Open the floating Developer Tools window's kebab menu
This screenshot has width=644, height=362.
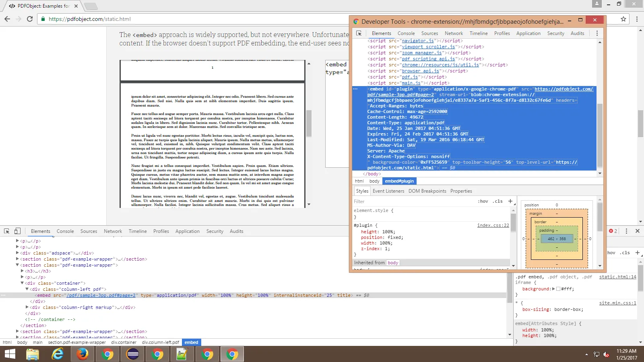click(597, 33)
